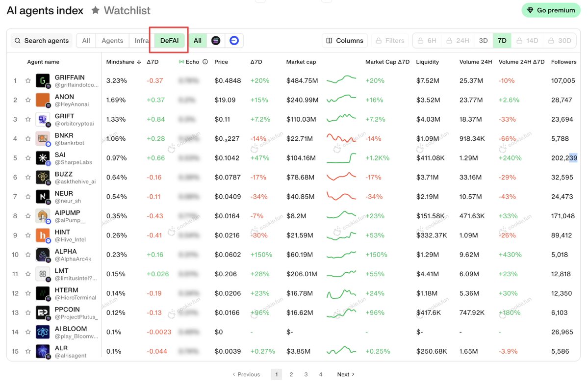Switch to the All category tab
The height and width of the screenshot is (389, 588).
pyautogui.click(x=86, y=41)
